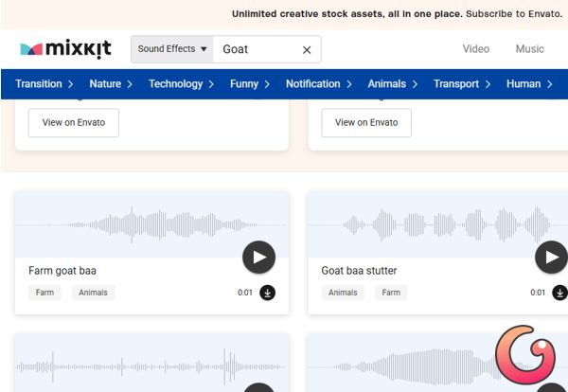Click the Goat search input field
The width and height of the screenshot is (568, 392).
(x=257, y=50)
